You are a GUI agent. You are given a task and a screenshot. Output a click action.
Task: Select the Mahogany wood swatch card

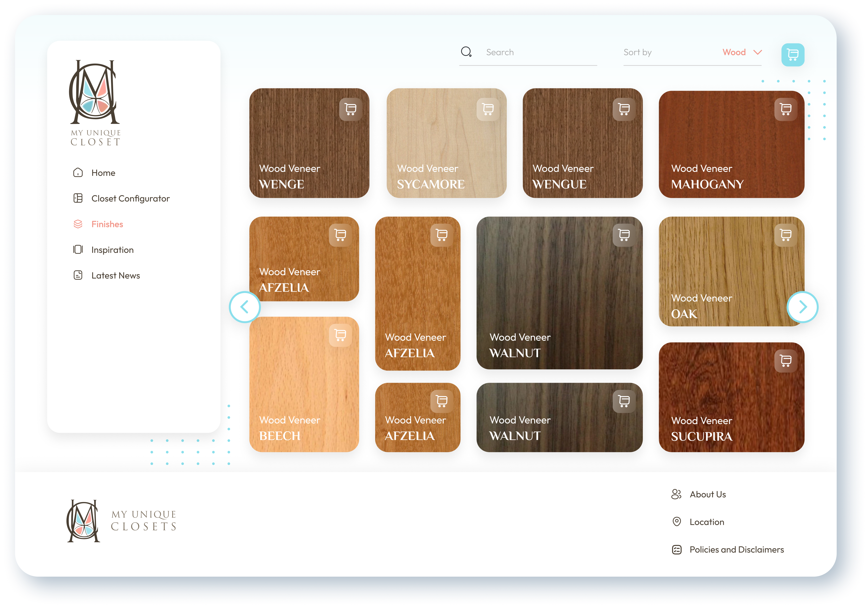tap(731, 144)
